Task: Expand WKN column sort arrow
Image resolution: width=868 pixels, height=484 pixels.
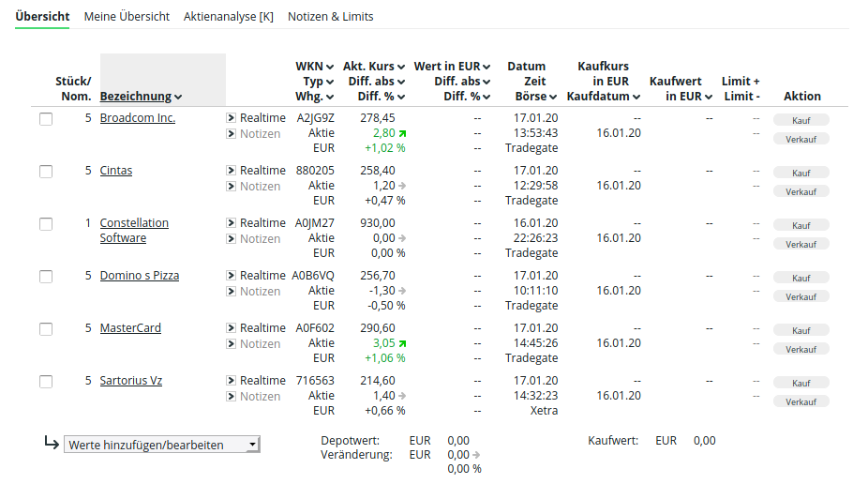Action: (329, 67)
